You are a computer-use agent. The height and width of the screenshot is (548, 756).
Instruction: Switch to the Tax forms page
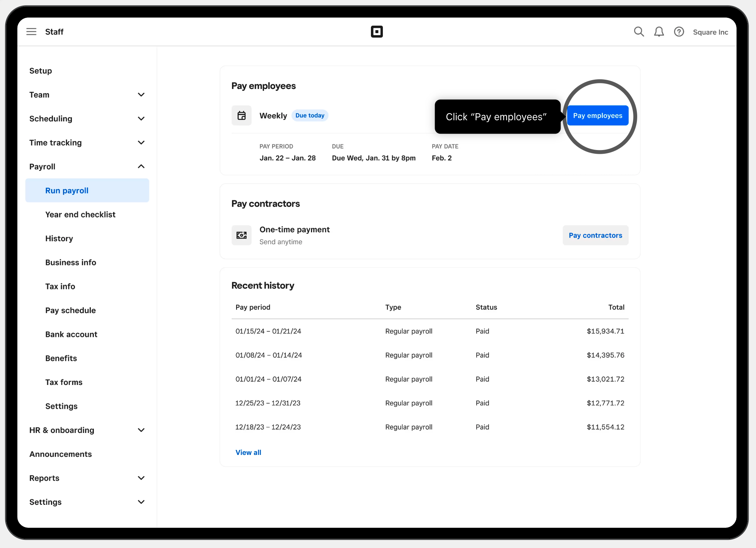coord(64,382)
